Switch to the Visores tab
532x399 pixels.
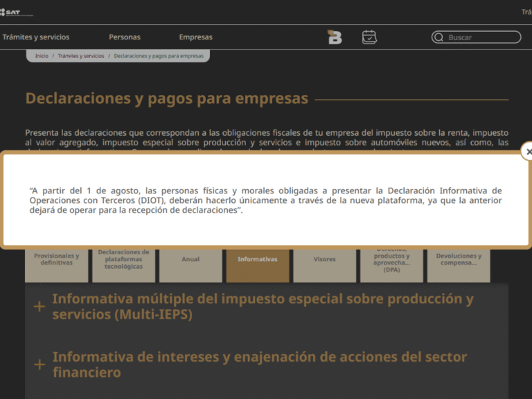coord(324,260)
